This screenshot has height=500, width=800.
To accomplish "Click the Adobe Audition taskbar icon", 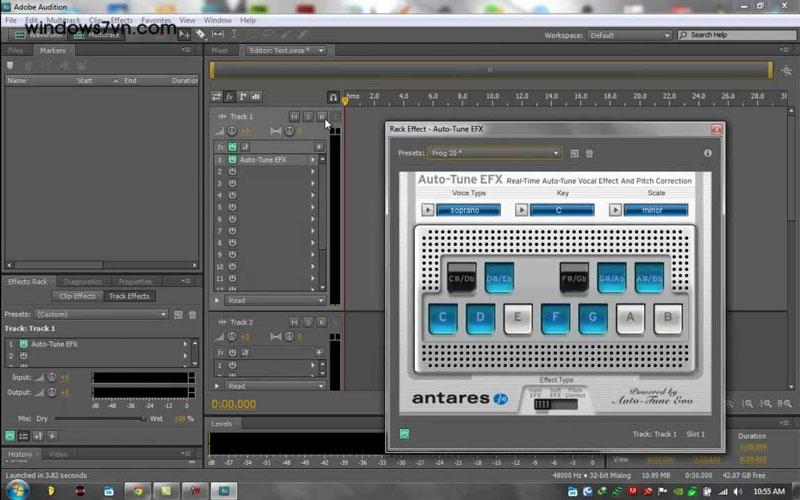I will pos(224,491).
